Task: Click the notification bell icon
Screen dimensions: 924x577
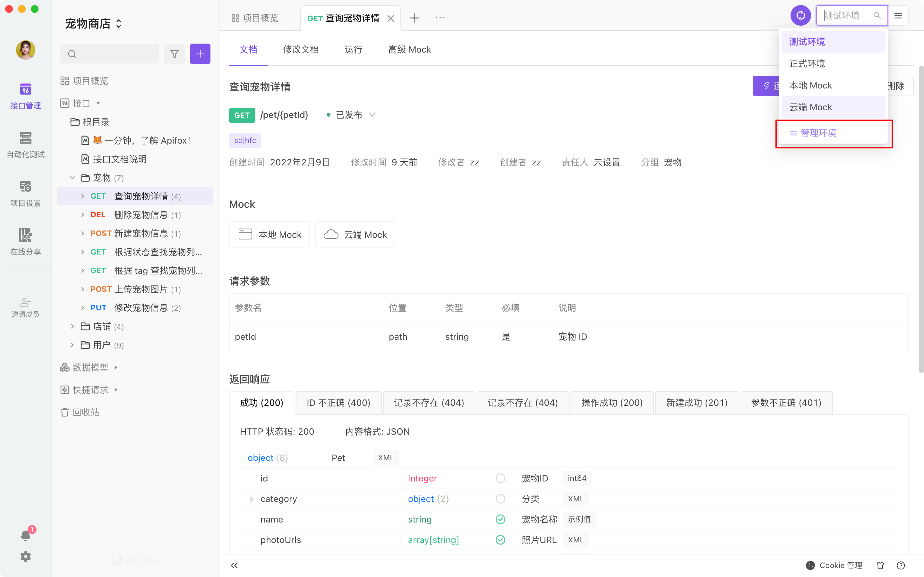Action: point(26,535)
